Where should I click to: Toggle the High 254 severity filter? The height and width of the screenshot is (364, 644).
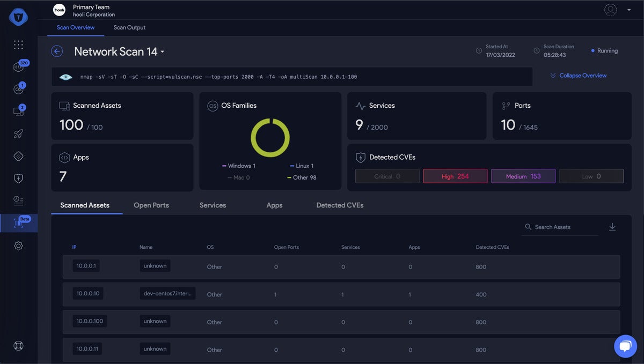tap(456, 176)
